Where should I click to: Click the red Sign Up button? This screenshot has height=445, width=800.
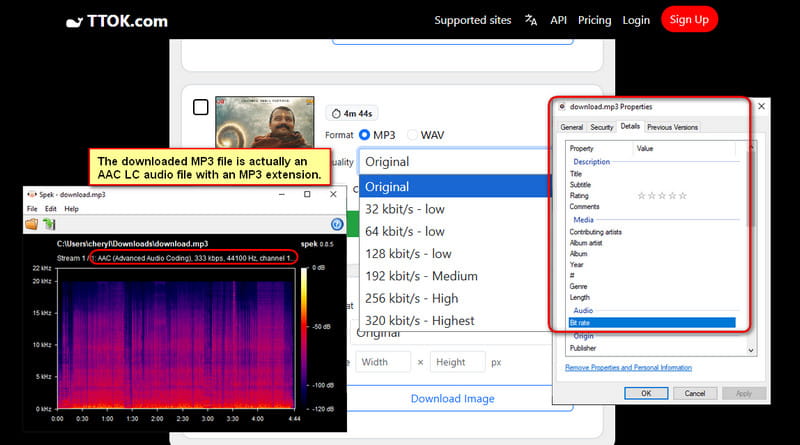(689, 19)
